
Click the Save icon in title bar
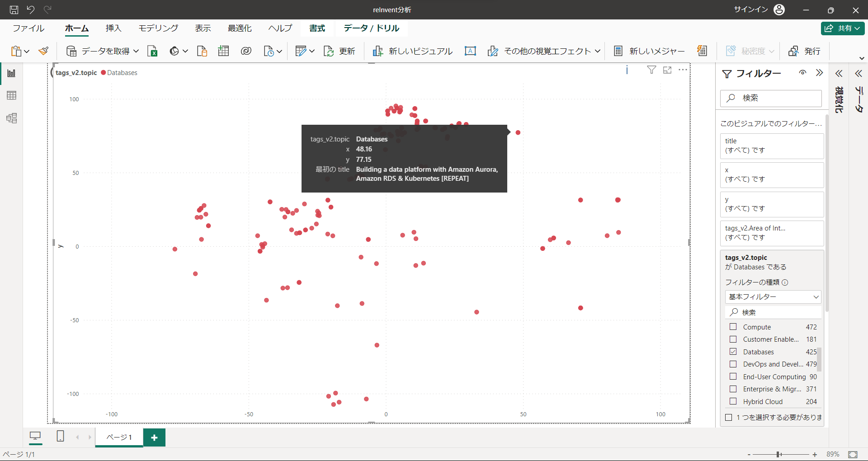[14, 9]
